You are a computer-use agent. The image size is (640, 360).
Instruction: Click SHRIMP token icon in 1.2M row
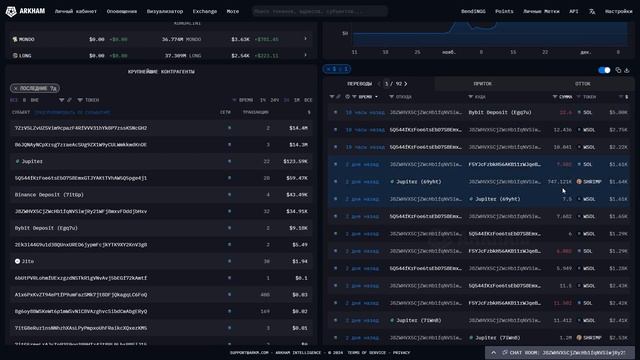(x=579, y=338)
